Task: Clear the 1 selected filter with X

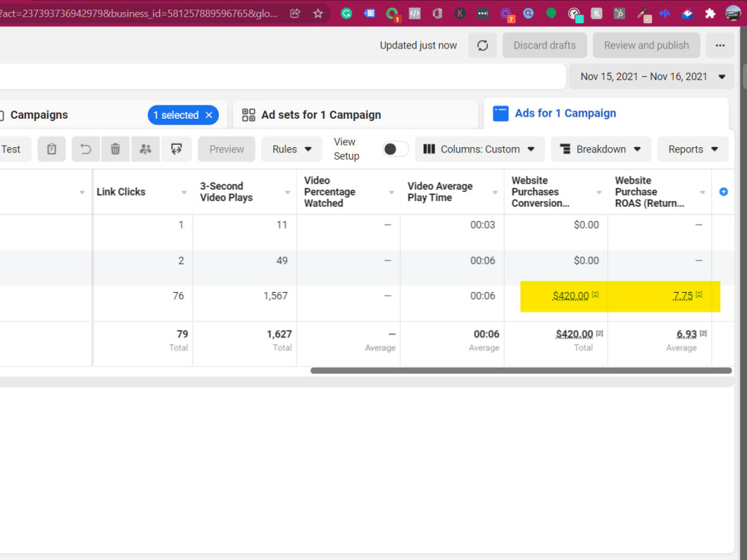Action: 208,115
